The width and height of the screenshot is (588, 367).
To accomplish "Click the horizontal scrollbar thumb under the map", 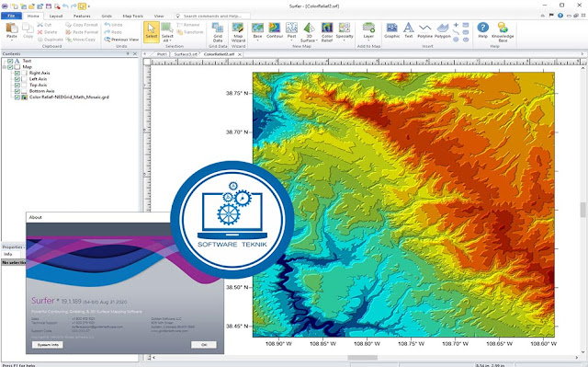I will click(x=363, y=357).
